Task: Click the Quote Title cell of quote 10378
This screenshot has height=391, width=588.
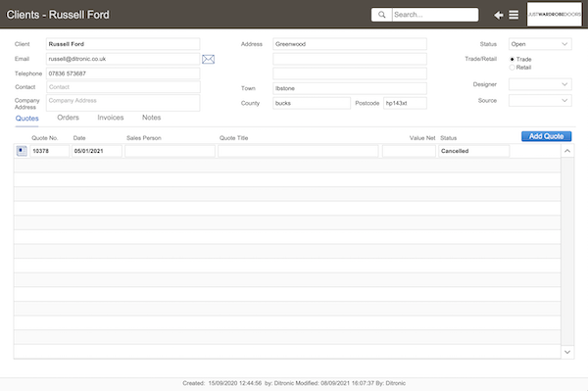Action: coord(298,151)
